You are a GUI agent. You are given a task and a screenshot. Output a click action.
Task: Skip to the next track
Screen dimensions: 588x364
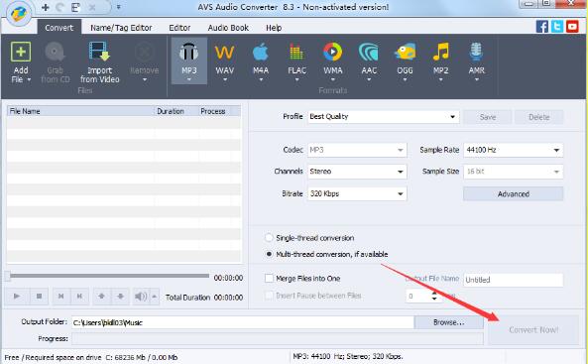(79, 297)
